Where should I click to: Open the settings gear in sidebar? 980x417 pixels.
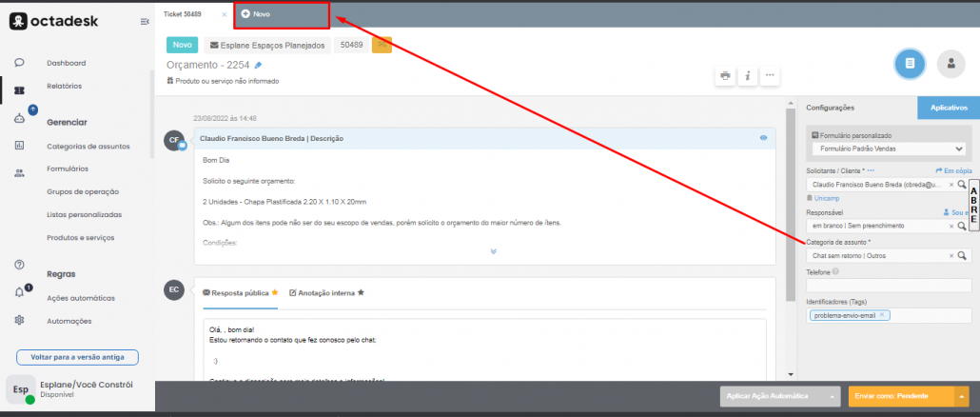click(19, 320)
